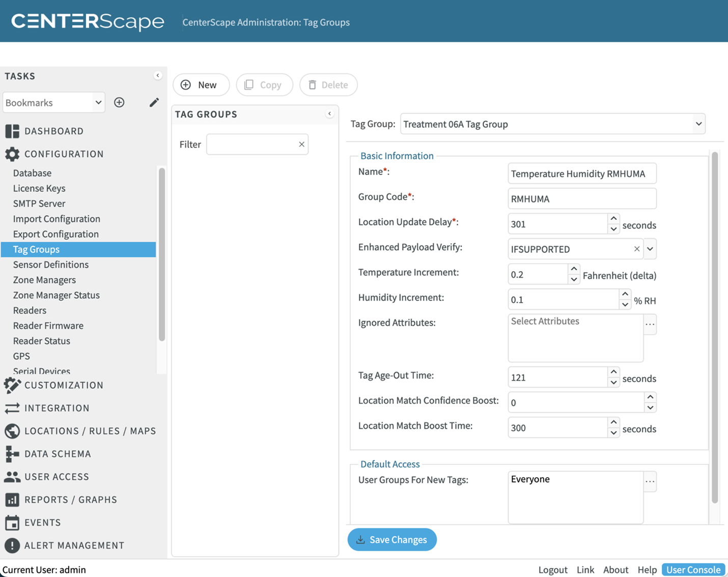
Task: Clear the Enhanced Payload Verify value
Action: (636, 249)
